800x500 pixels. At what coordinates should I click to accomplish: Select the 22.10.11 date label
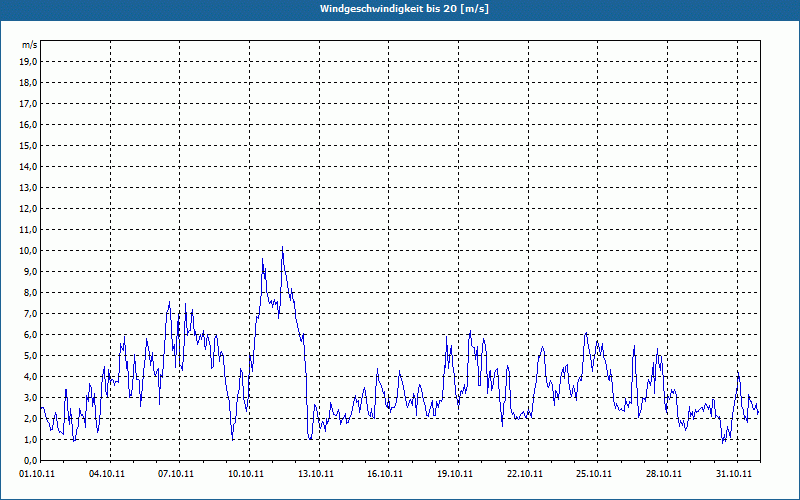click(524, 474)
